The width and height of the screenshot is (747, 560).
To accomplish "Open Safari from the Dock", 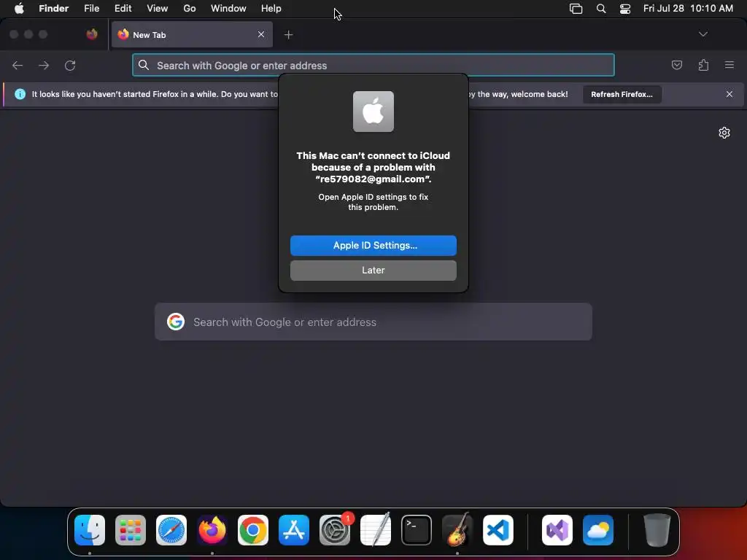I will (171, 530).
